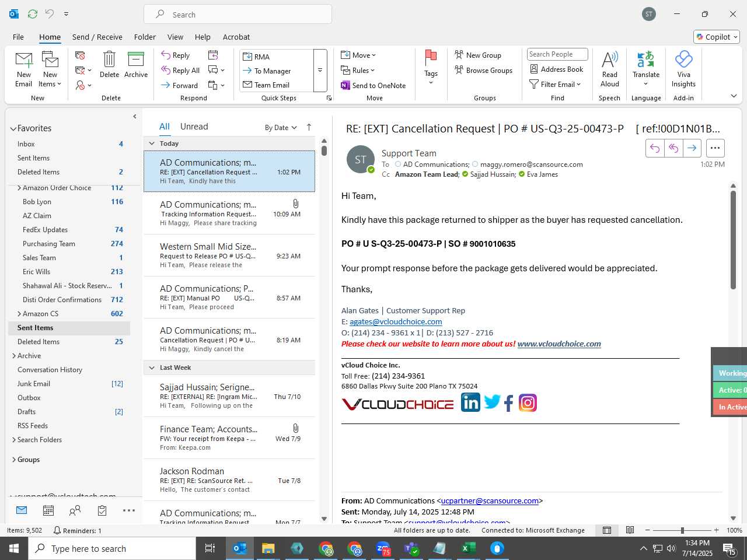Click ucpartner@scansource.com address link
Screen dimensions: 747x560
(490, 501)
